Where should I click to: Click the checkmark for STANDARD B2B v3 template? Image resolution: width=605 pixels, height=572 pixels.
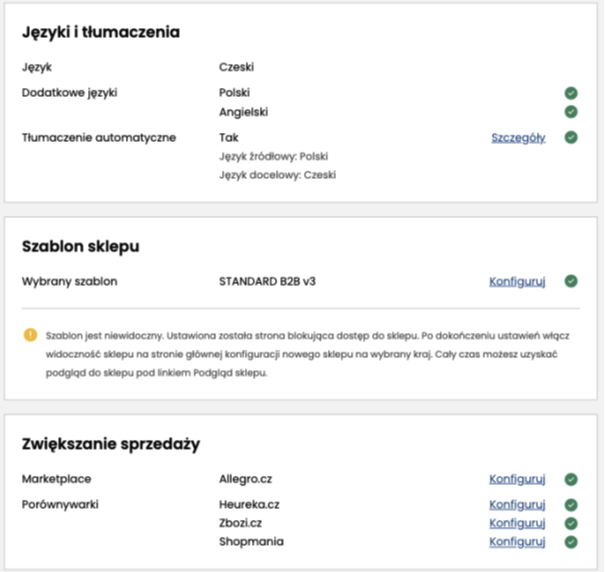[571, 281]
